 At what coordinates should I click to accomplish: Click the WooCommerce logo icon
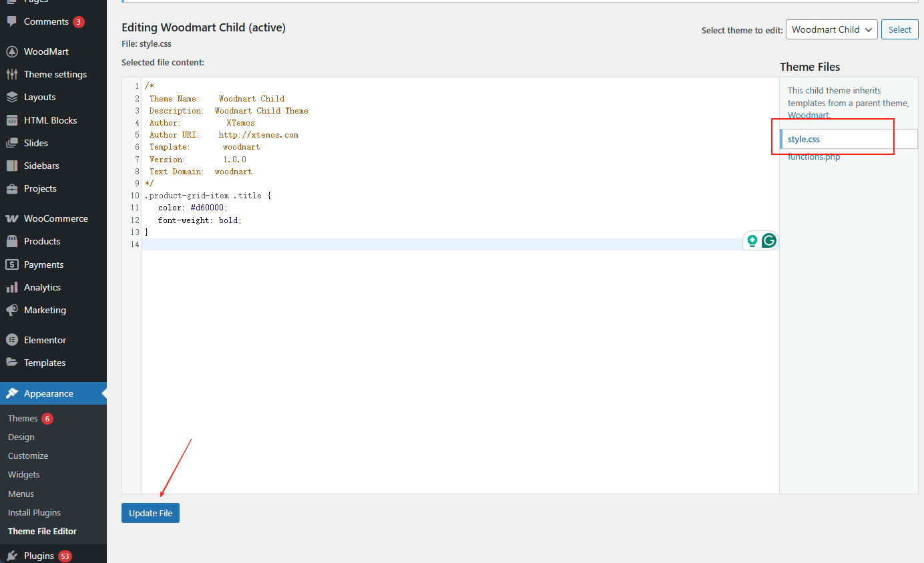click(x=12, y=218)
